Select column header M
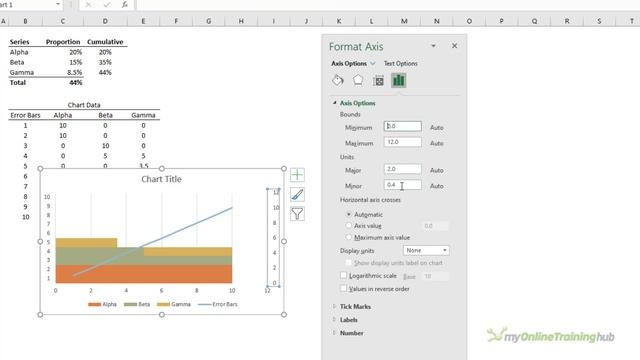Screen dimensions: 640x360 tap(404, 21)
